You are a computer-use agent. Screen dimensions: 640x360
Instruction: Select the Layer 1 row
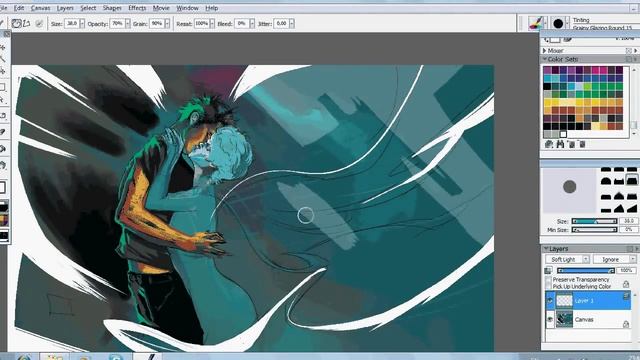click(588, 300)
